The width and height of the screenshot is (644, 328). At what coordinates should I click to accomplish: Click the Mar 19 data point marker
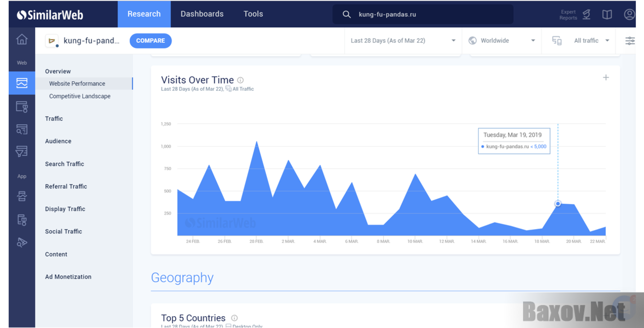coord(558,204)
